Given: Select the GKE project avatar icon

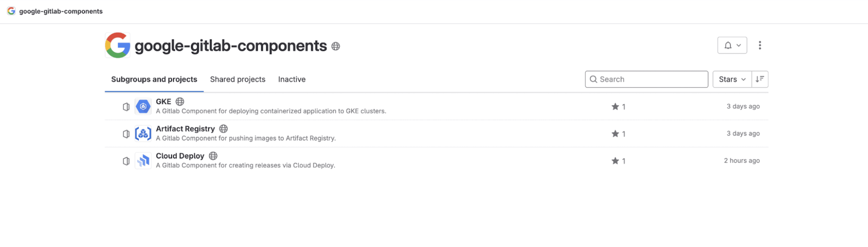Looking at the screenshot, I should (143, 106).
